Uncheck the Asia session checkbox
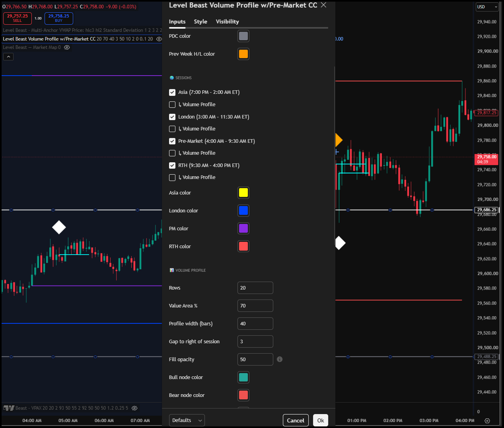 (x=172, y=92)
